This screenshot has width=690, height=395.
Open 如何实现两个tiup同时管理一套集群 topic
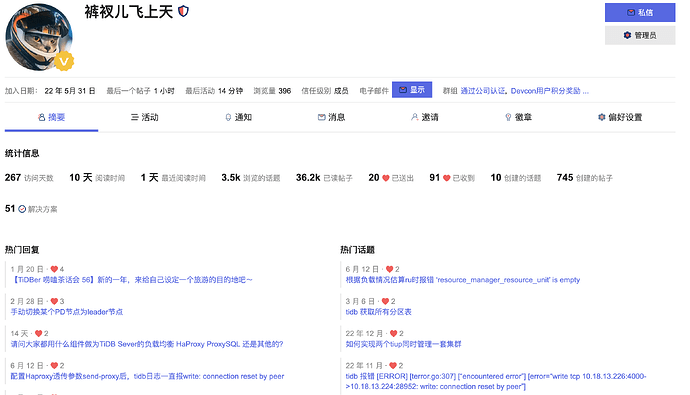coord(404,344)
